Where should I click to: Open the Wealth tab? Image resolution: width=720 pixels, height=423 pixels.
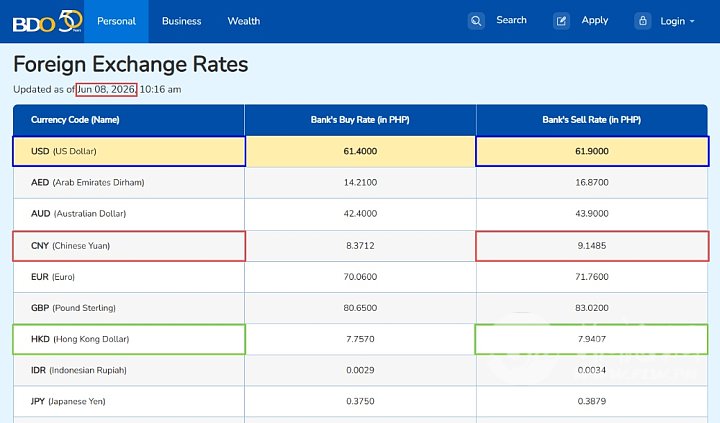click(244, 21)
